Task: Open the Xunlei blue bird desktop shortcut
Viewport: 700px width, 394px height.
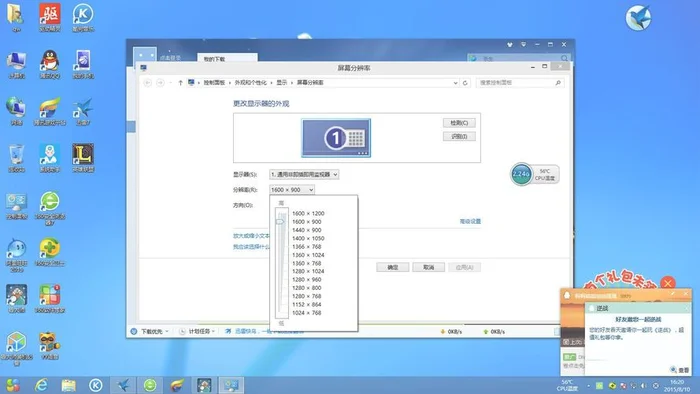Action: [83, 111]
